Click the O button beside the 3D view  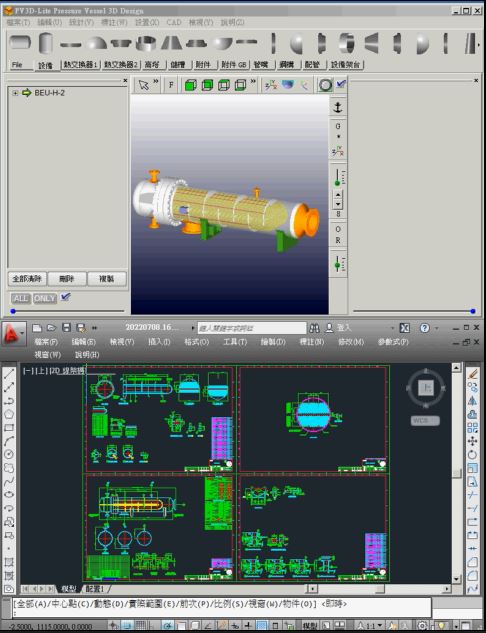(338, 229)
